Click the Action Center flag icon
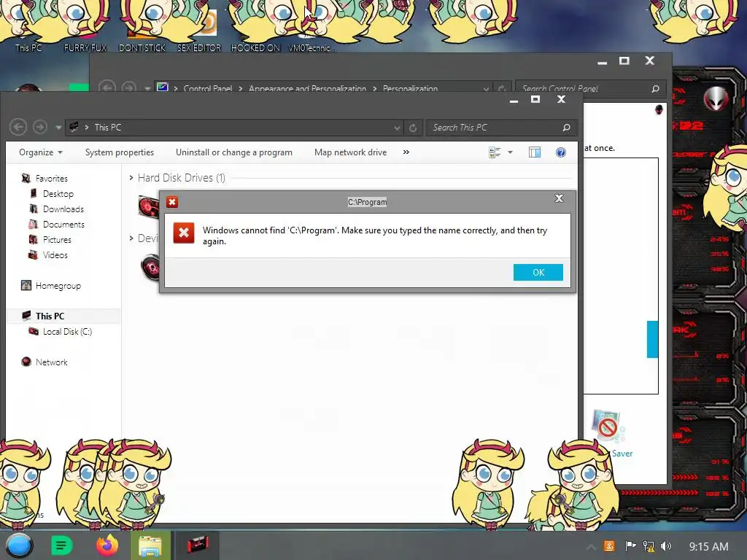Viewport: 747px width, 560px height. [x=630, y=546]
